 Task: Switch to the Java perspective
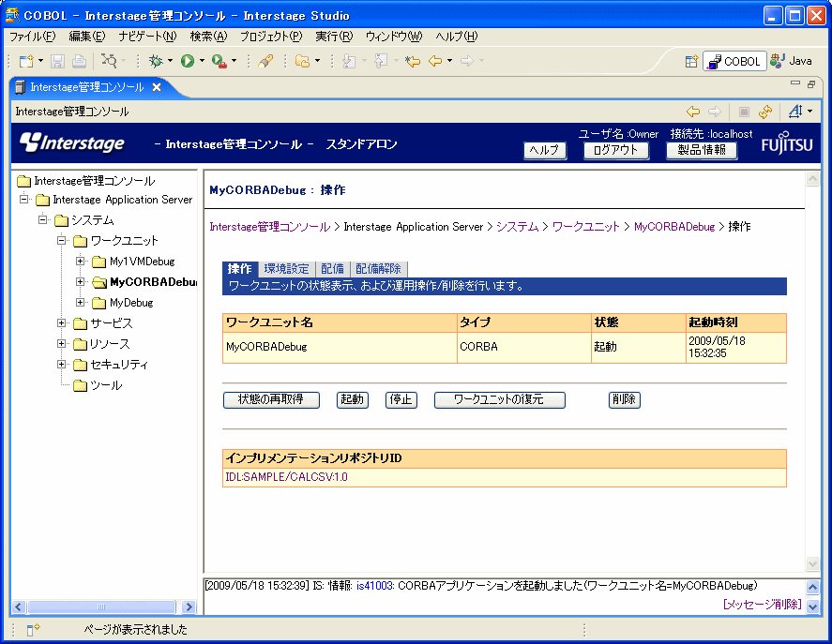791,62
